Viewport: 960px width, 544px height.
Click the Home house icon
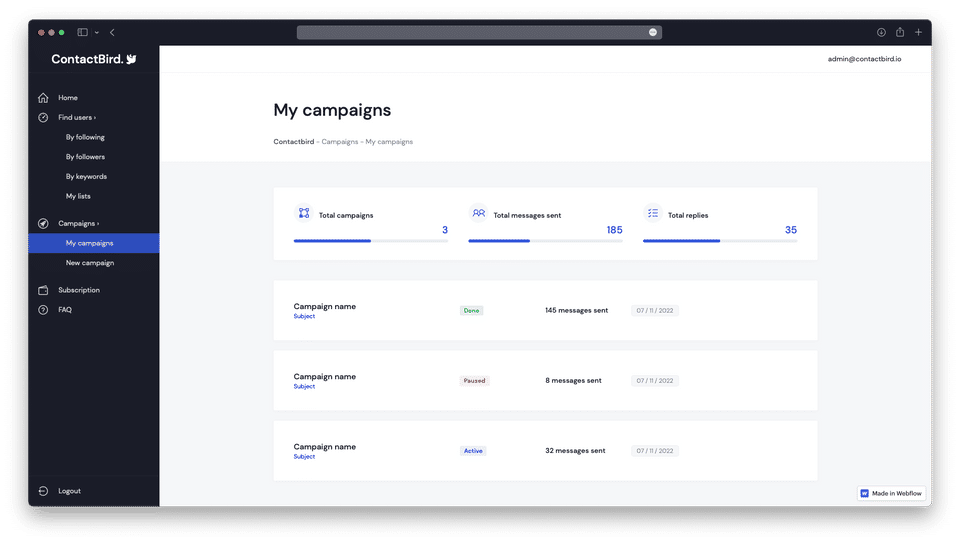(43, 98)
